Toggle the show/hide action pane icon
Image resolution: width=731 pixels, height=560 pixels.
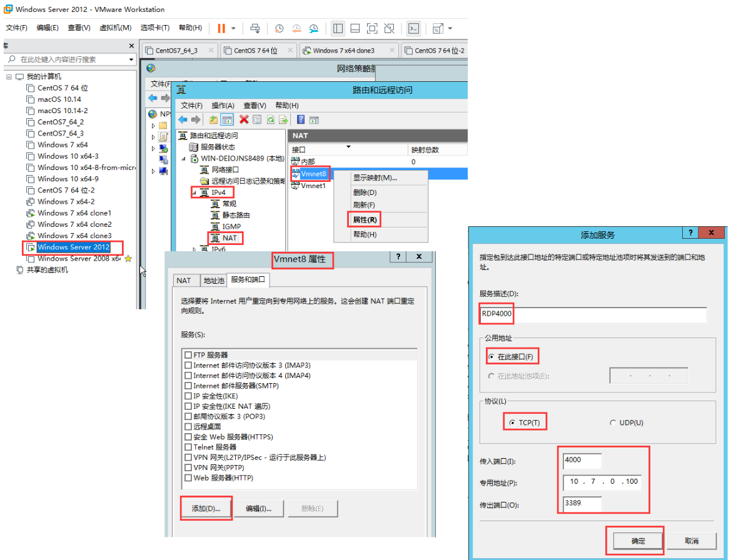pyautogui.click(x=314, y=120)
